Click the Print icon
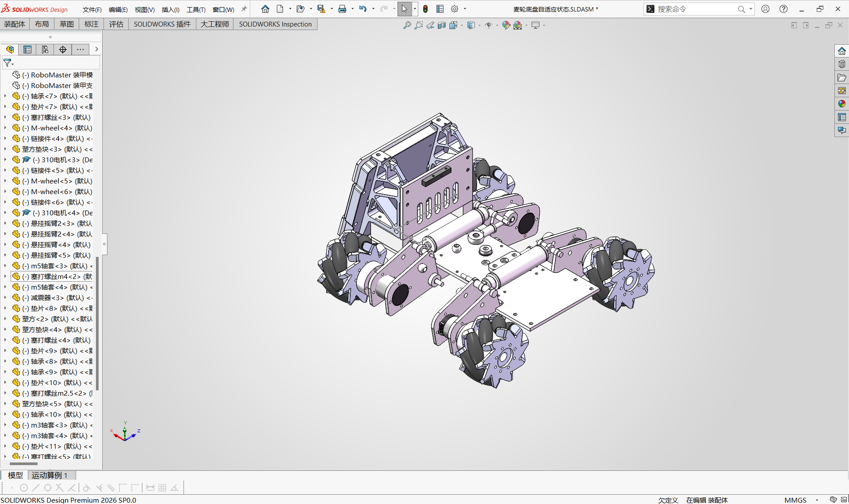The height and width of the screenshot is (504, 849). click(342, 9)
